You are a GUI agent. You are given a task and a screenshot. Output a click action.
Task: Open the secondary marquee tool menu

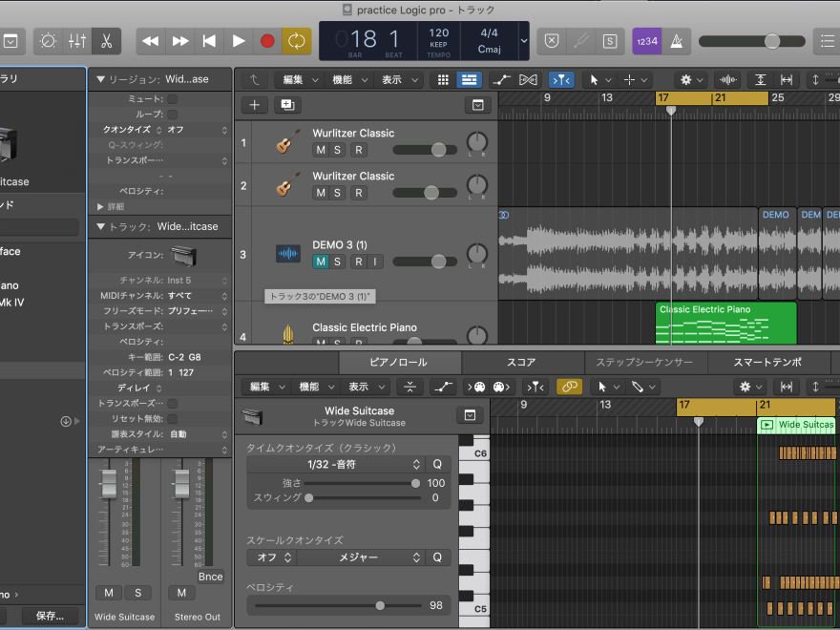pyautogui.click(x=636, y=80)
